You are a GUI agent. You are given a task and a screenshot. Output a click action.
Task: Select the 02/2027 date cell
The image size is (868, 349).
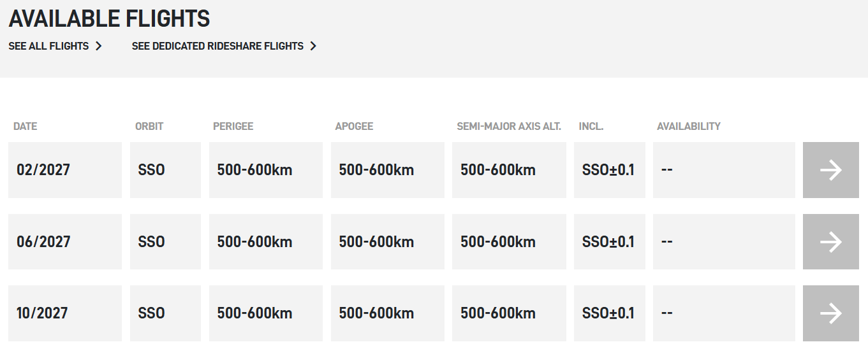pyautogui.click(x=65, y=170)
